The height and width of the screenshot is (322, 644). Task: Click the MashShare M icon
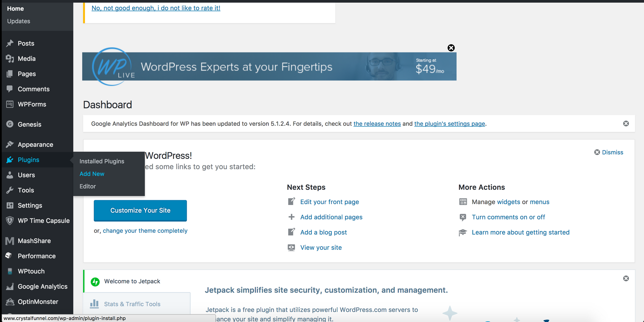point(10,241)
